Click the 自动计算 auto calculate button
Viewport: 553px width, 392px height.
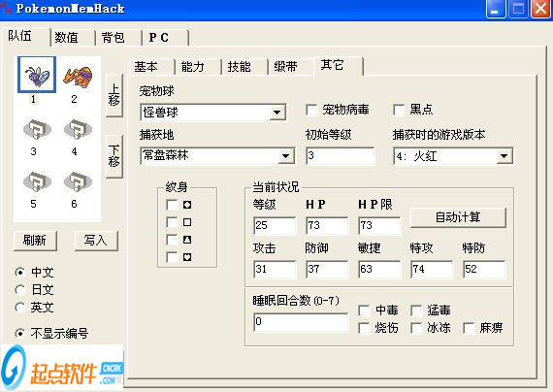click(x=458, y=217)
